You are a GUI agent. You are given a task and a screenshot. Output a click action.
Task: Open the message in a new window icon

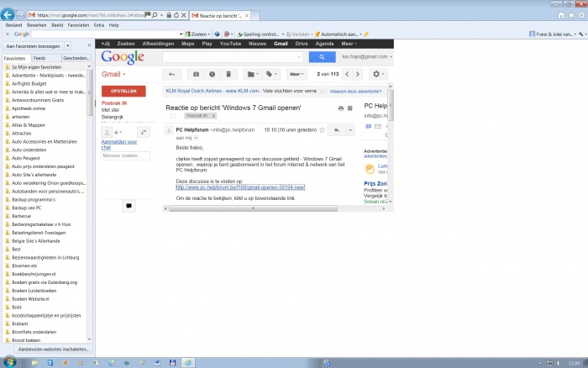coord(350,108)
